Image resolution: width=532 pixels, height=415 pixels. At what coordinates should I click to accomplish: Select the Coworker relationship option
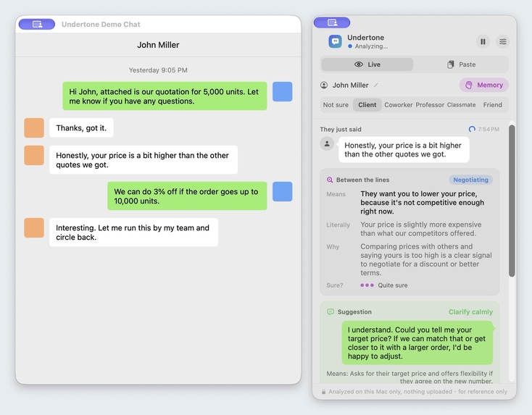(x=399, y=105)
